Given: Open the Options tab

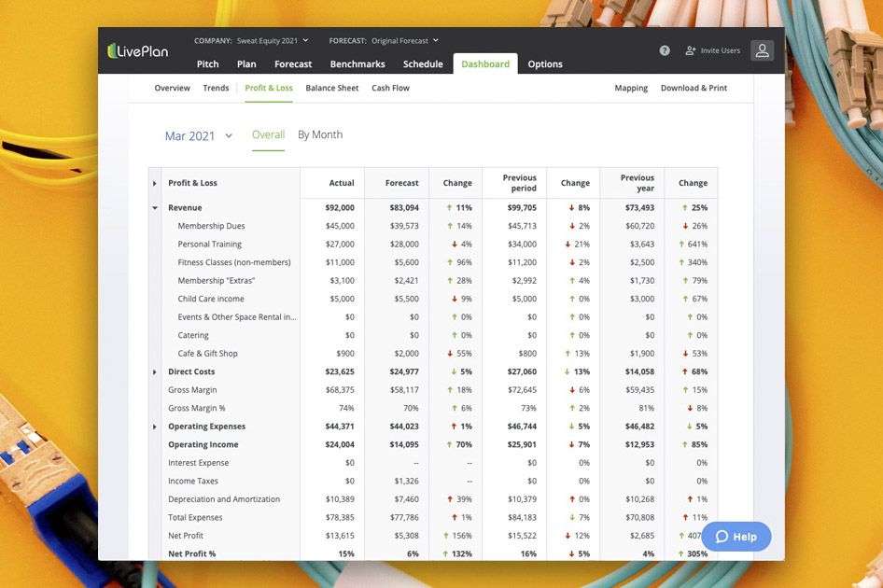Looking at the screenshot, I should 545,64.
